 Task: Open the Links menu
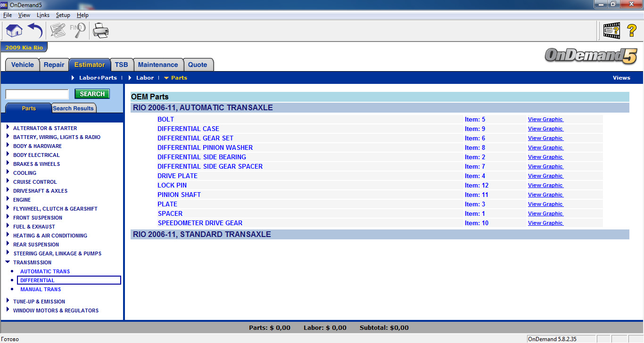coord(43,15)
